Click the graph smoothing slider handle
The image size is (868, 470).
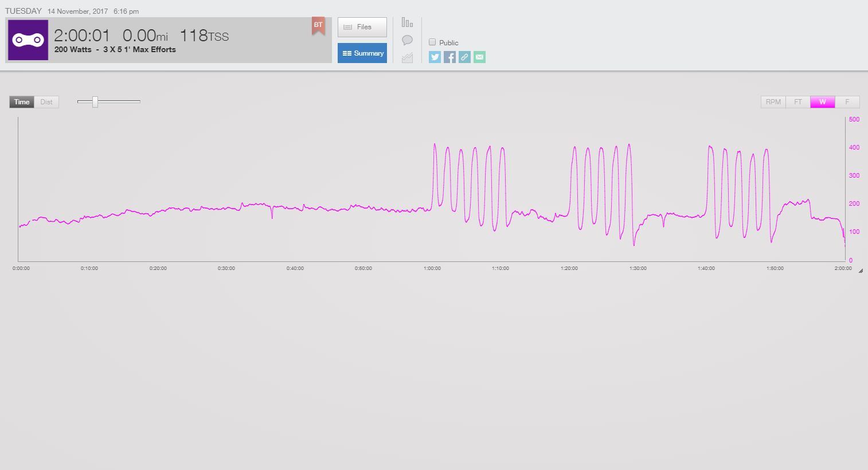[x=95, y=102]
